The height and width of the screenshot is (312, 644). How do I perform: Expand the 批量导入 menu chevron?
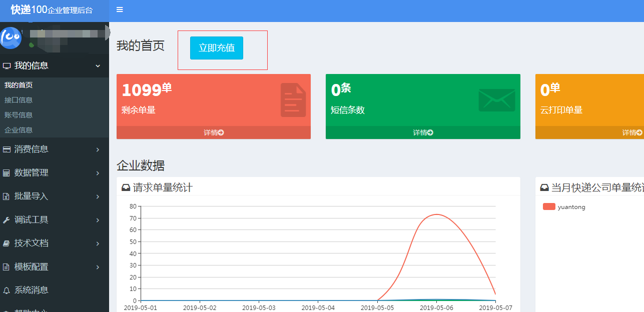point(98,196)
